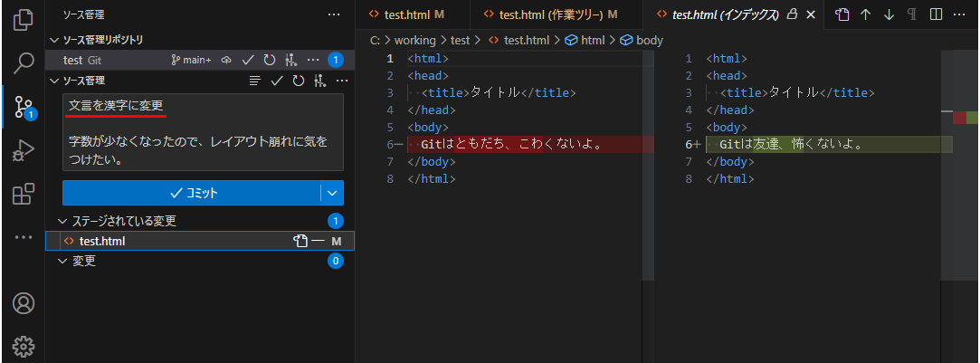Click commit checkmark in ソース管理 section toolbar
The width and height of the screenshot is (980, 363).
point(277,81)
